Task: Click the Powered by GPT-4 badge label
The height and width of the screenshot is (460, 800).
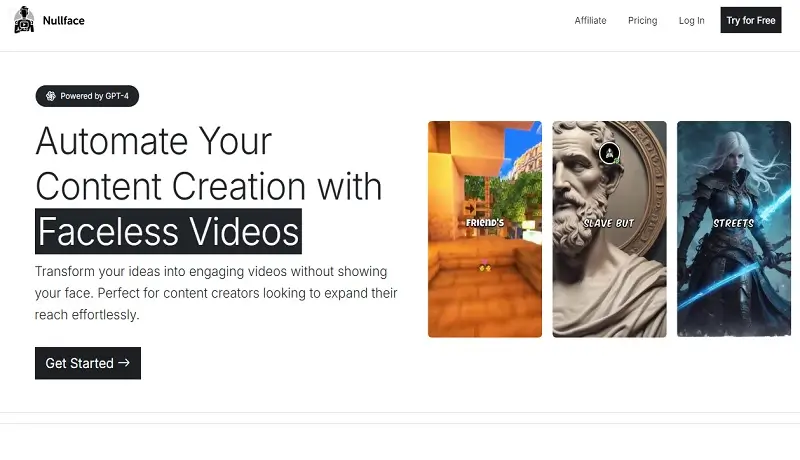Action: (x=95, y=96)
